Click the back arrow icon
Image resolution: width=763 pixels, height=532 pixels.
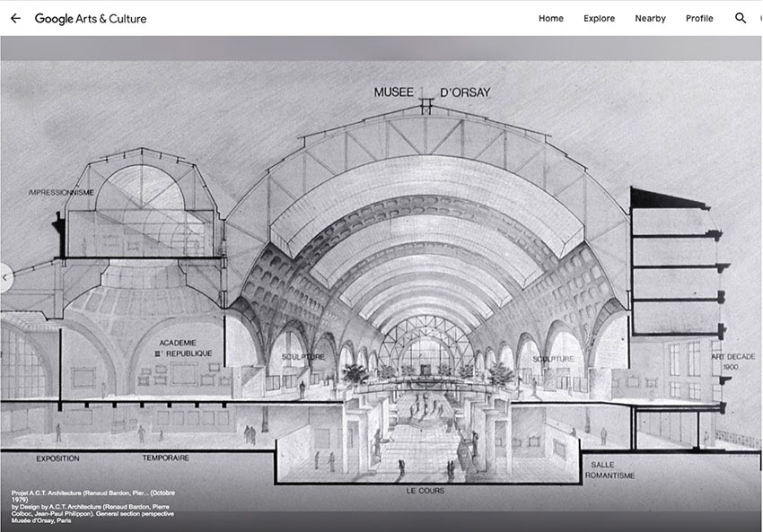click(x=15, y=18)
